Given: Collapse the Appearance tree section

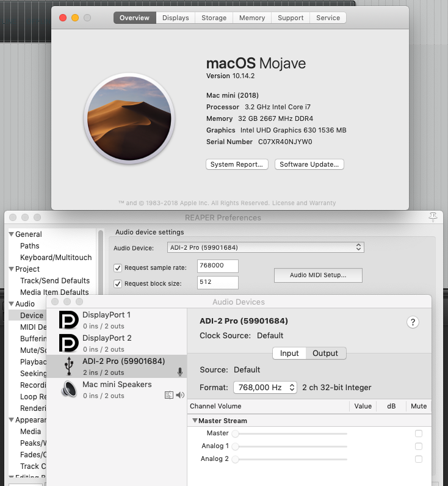Looking at the screenshot, I should pyautogui.click(x=12, y=419).
